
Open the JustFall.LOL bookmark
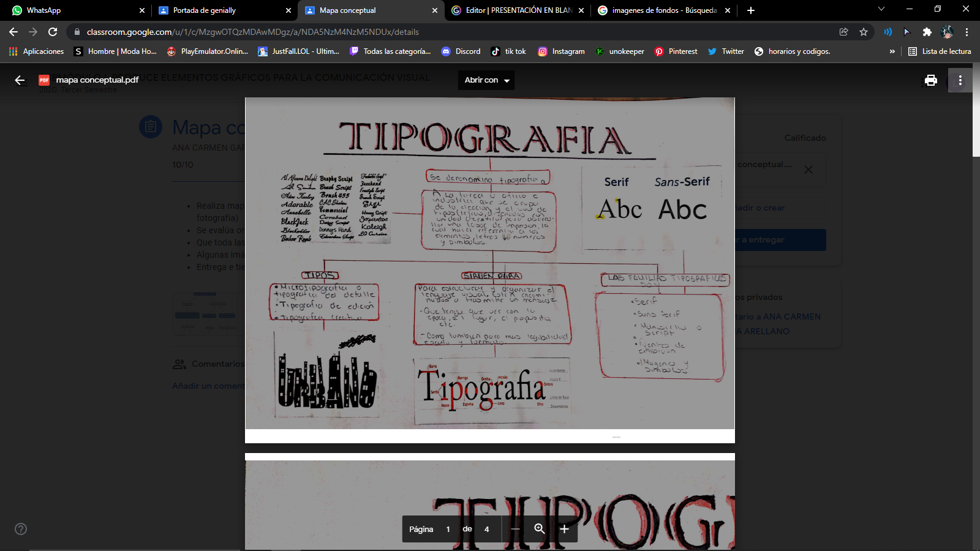click(299, 51)
